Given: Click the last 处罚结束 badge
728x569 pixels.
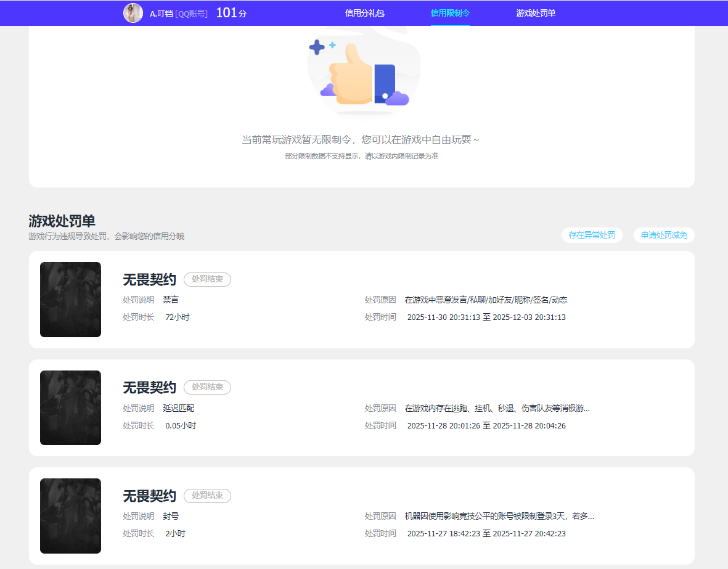Looking at the screenshot, I should [x=207, y=496].
